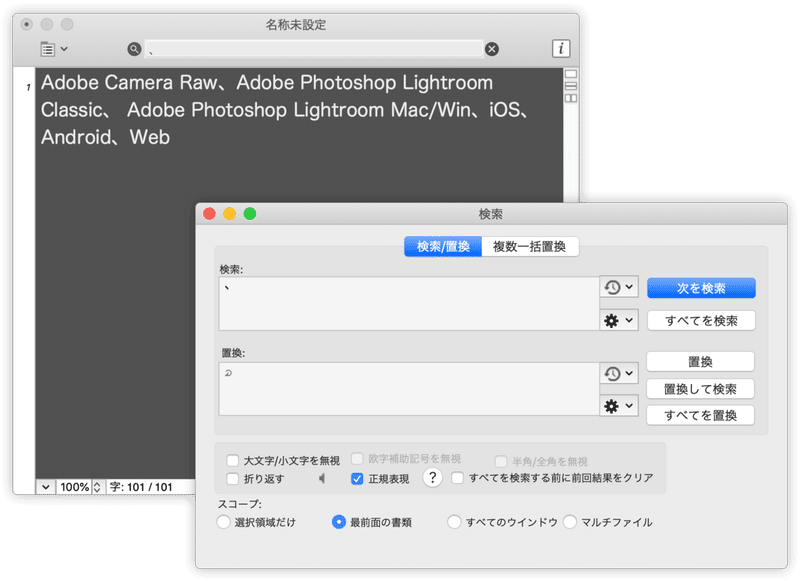Screen dimensions: 800x581
Task: Select the 選択領域だけ scope radio button
Action: point(223,522)
